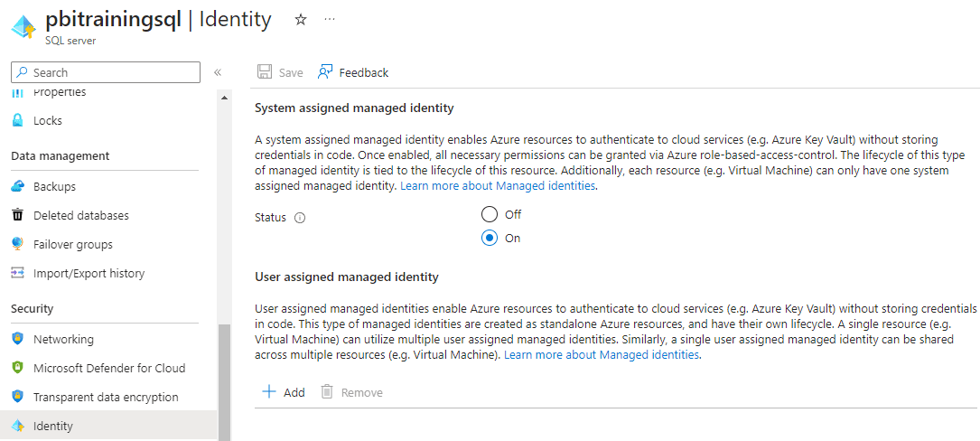Open Backups menu item
This screenshot has height=441, width=980.
coord(54,186)
